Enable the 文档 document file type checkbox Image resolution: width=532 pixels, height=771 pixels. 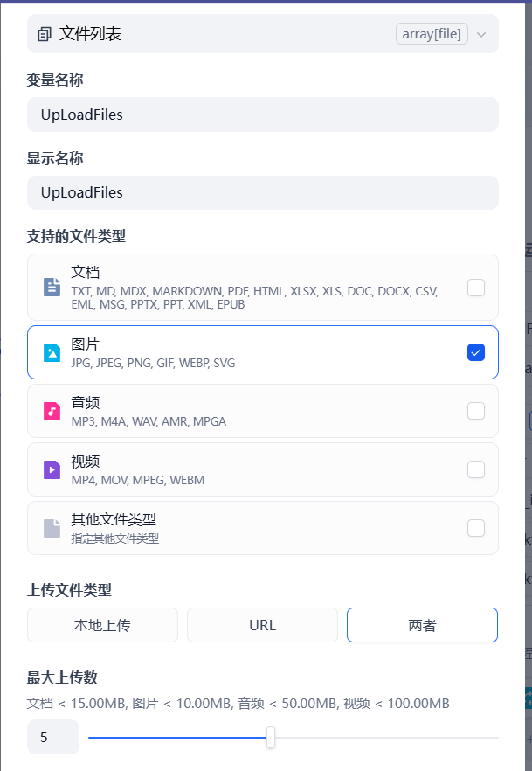476,287
